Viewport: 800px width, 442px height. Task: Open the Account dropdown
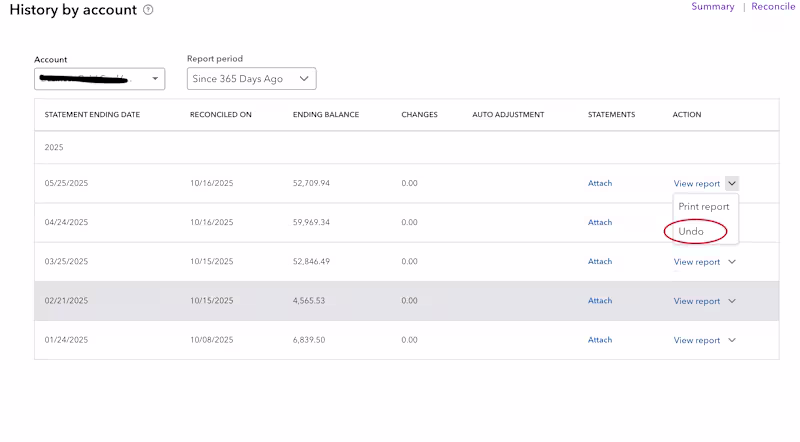tap(99, 78)
